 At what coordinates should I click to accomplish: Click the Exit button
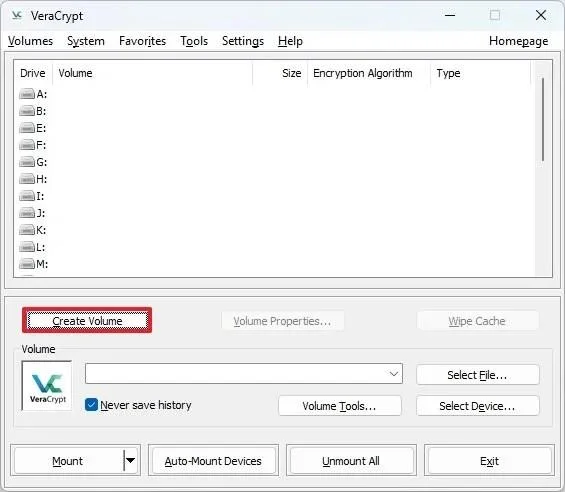point(489,460)
